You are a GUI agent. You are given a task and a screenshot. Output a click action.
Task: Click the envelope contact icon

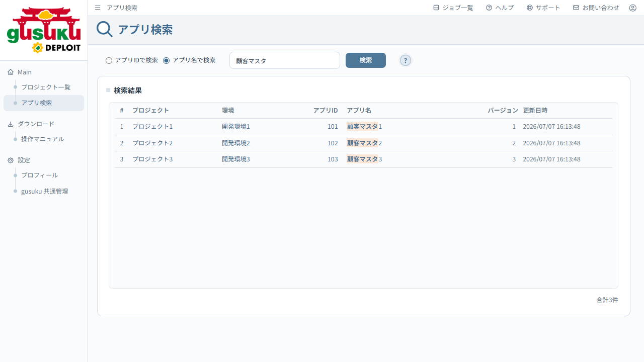click(576, 8)
